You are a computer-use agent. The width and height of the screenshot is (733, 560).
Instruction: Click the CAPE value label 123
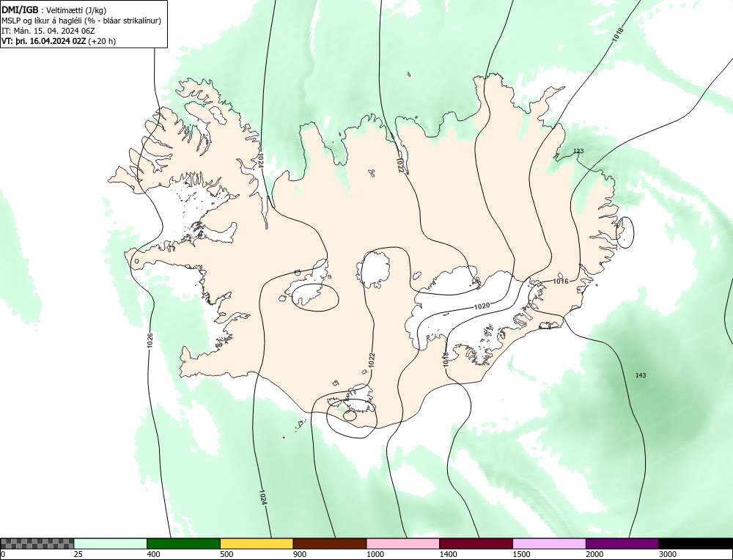(578, 151)
